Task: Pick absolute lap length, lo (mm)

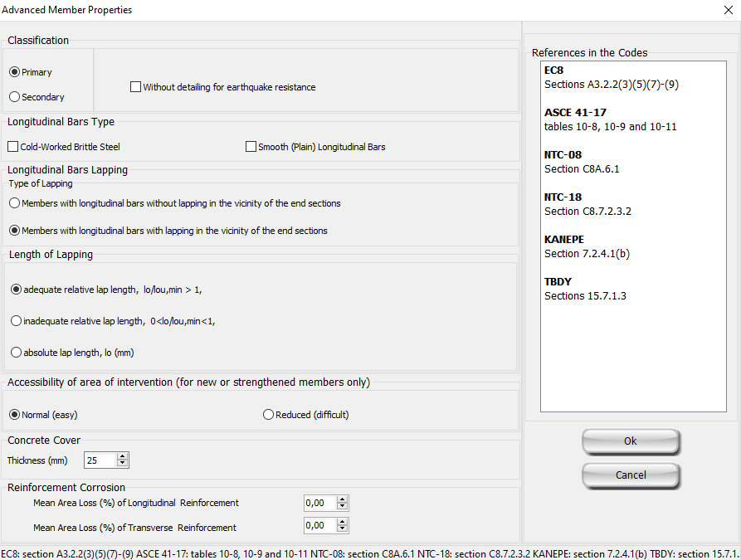Action: click(x=16, y=353)
